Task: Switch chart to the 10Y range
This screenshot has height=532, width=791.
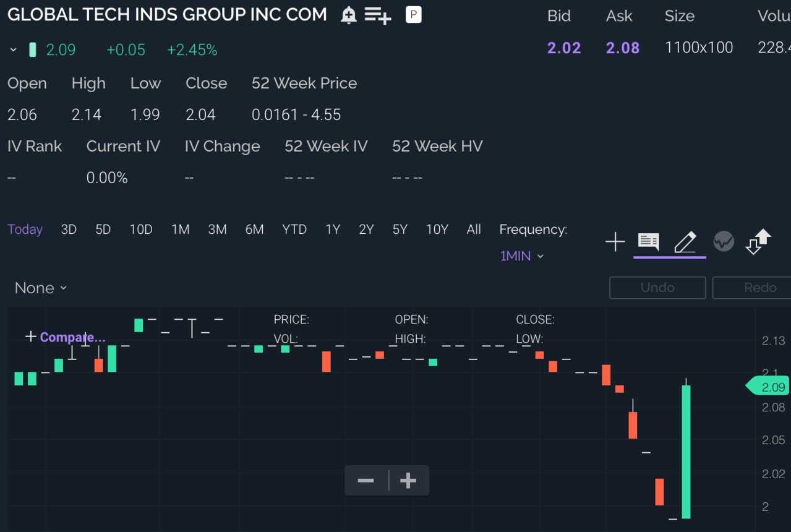Action: pos(437,230)
